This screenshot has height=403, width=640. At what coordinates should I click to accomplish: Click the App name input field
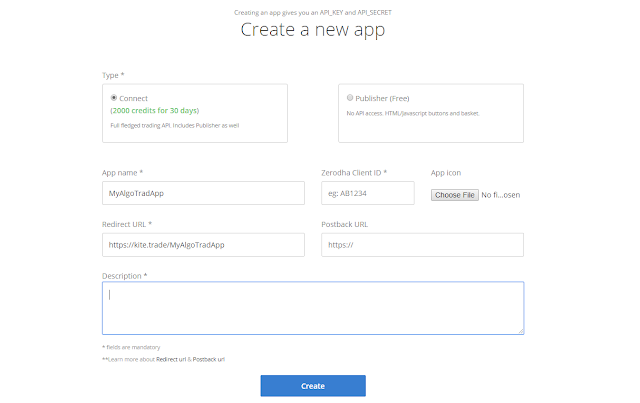coord(203,193)
